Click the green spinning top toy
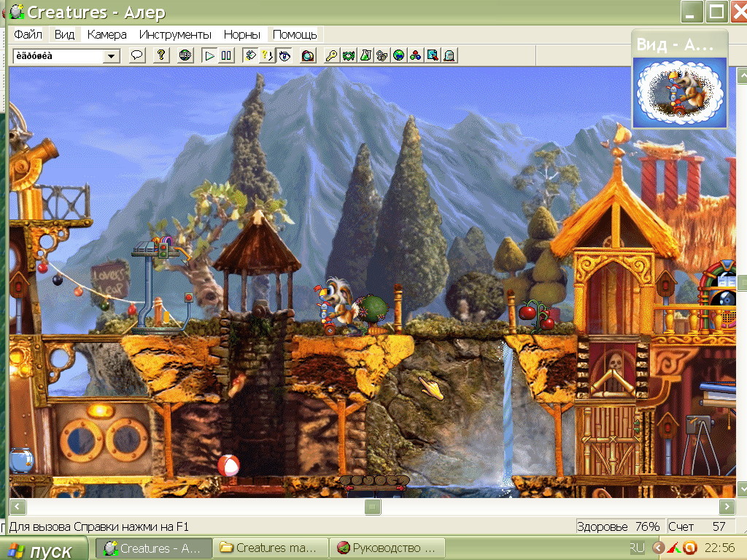The image size is (747, 560). (374, 312)
